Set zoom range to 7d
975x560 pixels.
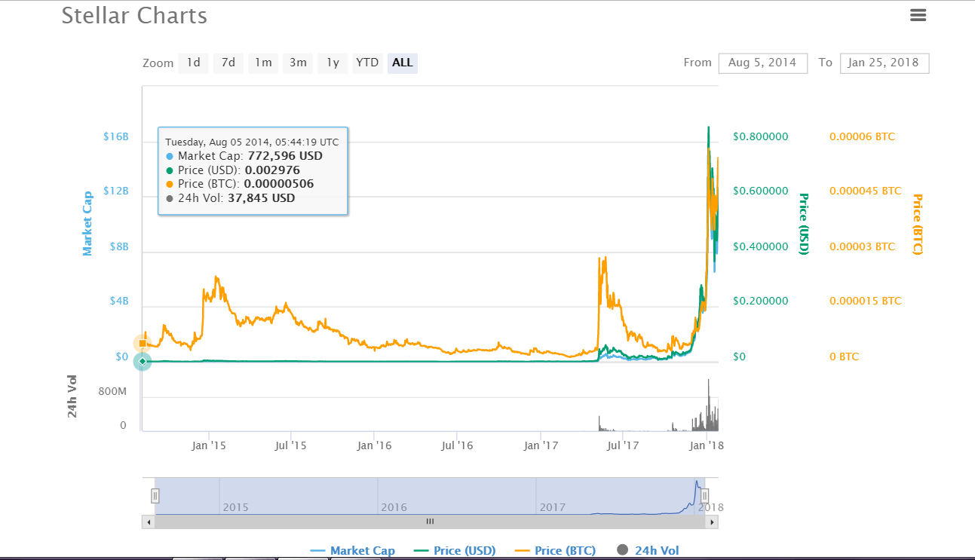pos(228,63)
